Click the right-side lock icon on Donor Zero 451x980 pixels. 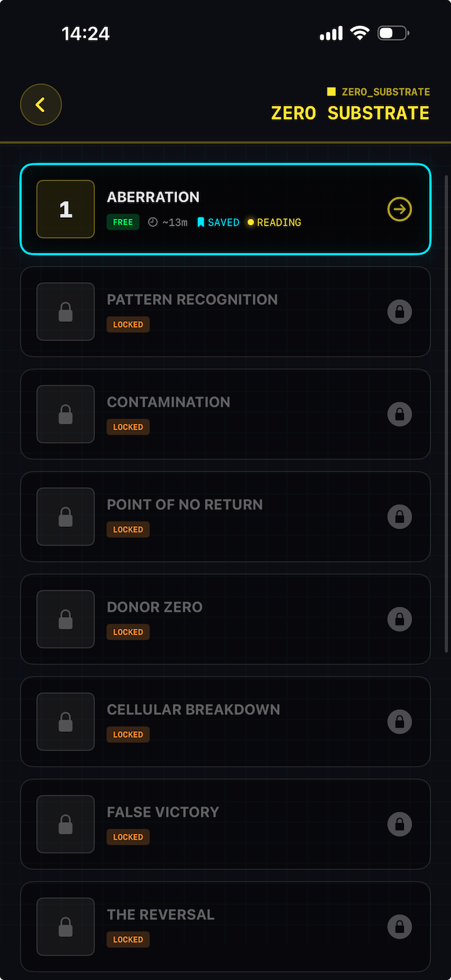point(400,619)
